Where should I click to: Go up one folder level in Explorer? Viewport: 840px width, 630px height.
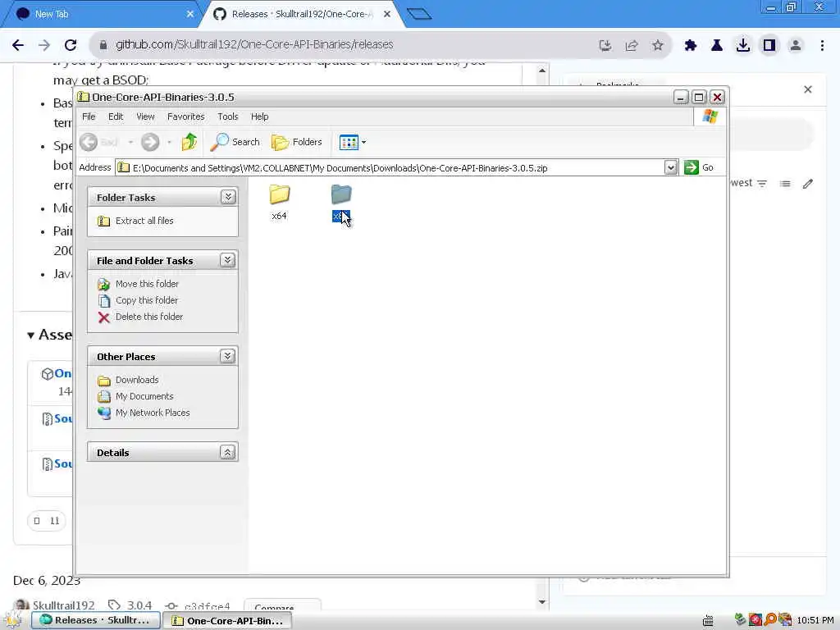click(x=189, y=142)
